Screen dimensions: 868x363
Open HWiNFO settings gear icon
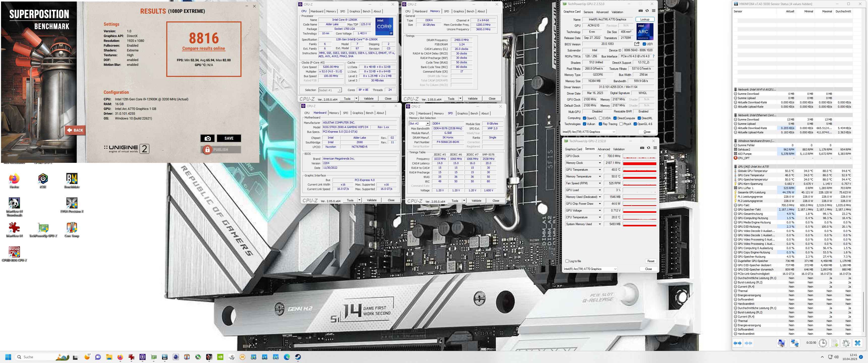point(846,343)
